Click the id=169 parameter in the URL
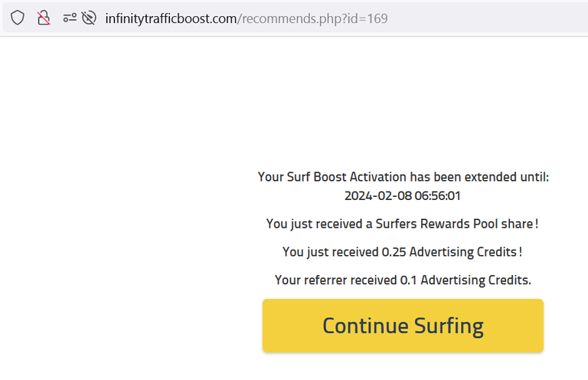588x380 pixels. tap(367, 18)
